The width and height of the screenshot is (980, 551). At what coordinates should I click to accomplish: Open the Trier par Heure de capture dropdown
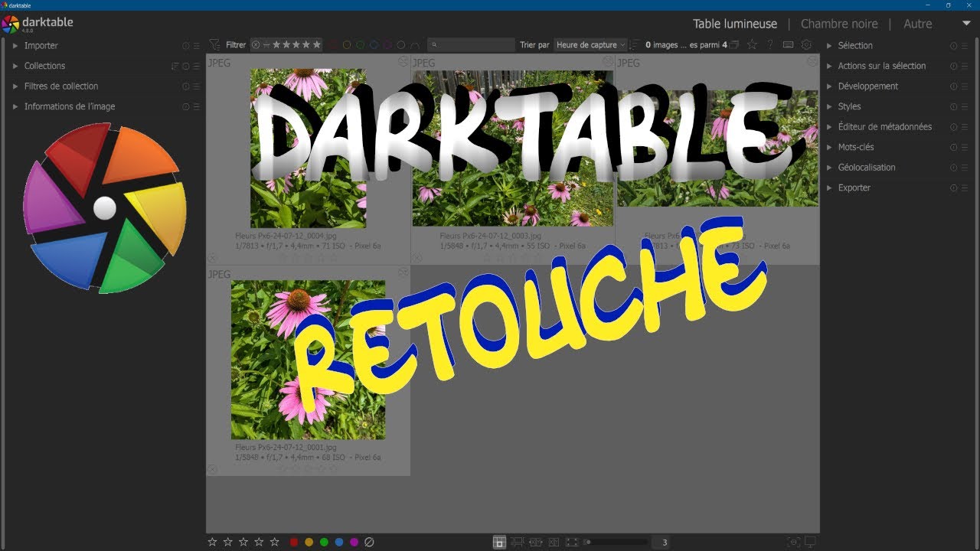(x=591, y=45)
